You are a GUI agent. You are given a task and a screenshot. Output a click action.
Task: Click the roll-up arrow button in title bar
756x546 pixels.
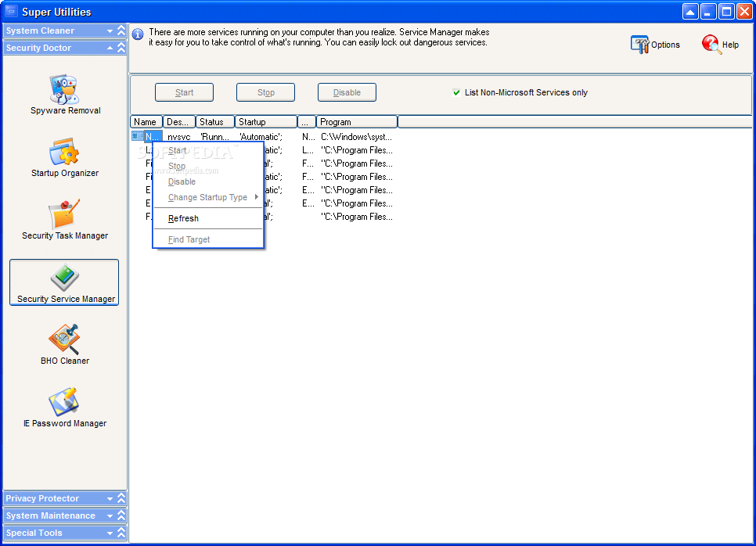click(x=690, y=12)
